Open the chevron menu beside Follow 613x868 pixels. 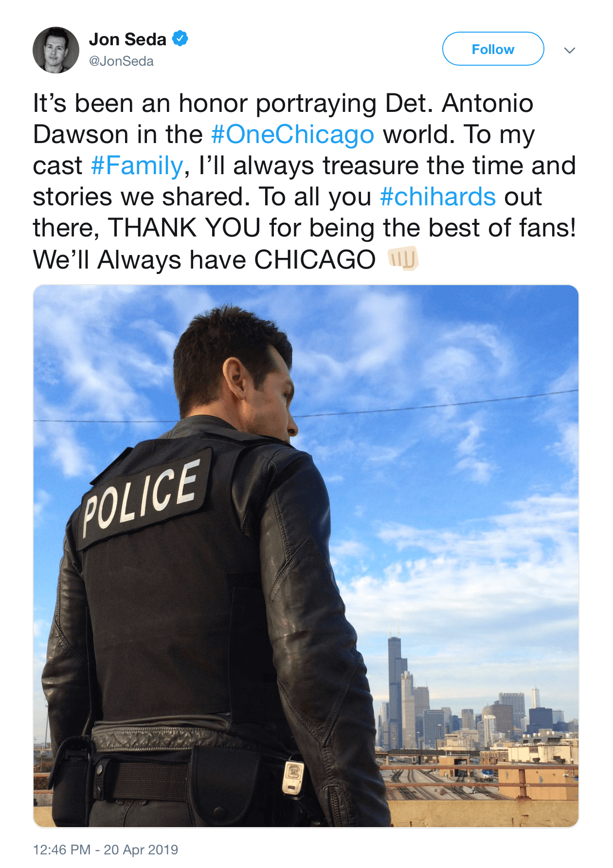tap(569, 50)
